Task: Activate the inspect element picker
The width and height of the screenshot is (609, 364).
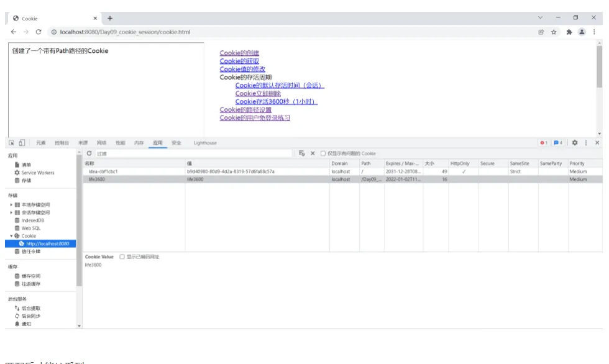Action: click(x=11, y=143)
